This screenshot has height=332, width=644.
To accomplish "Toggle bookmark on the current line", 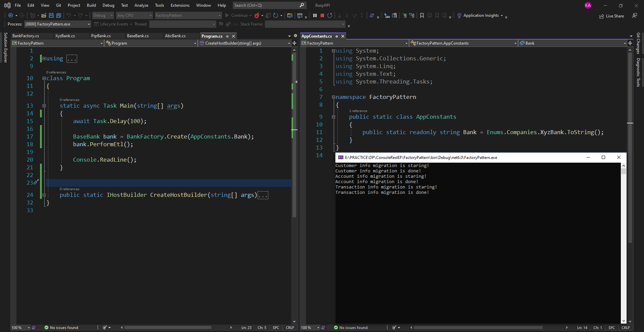I will click(422, 15).
